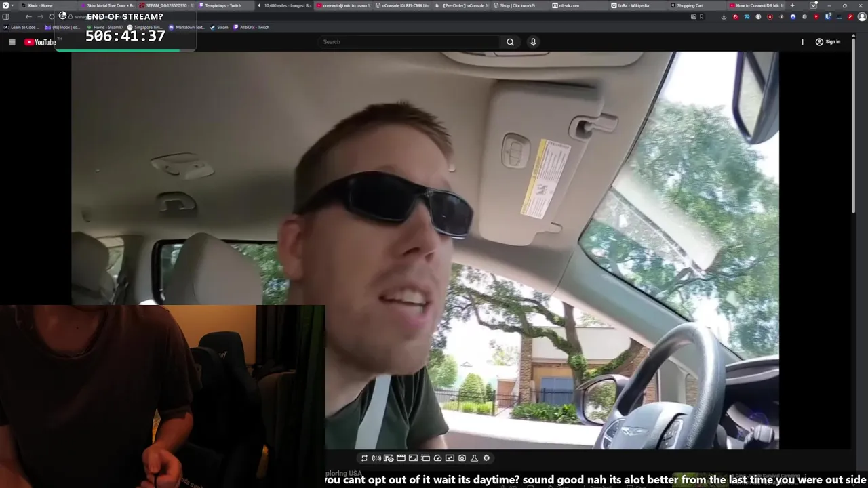Focus the YouTube Search field
Screen dimensions: 868x488
click(410, 42)
